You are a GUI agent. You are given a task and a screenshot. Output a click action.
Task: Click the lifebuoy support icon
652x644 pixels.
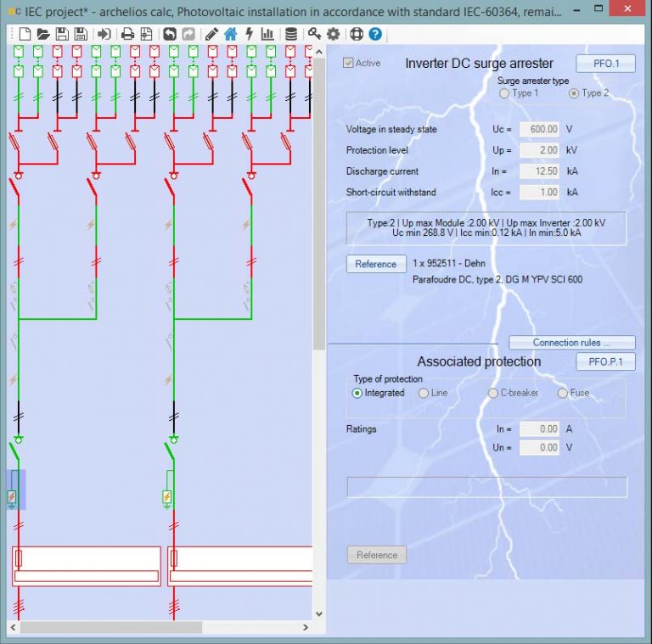tap(357, 34)
